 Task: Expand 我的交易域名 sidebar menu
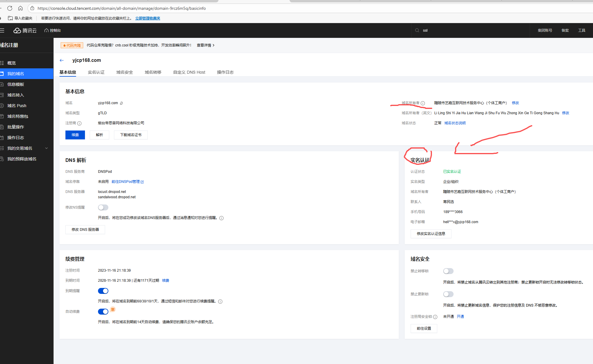coord(46,148)
